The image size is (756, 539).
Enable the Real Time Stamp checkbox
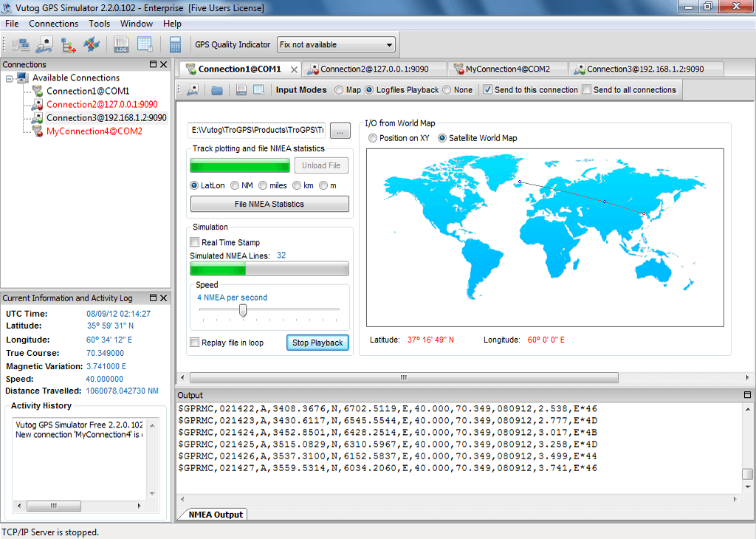(x=194, y=241)
